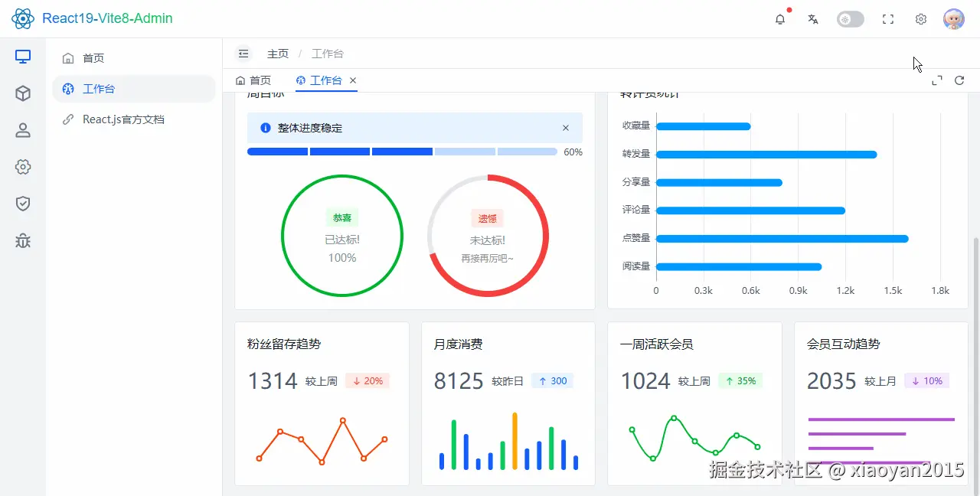Select the bug sidebar icon
Screen dimensions: 980x496
point(23,240)
